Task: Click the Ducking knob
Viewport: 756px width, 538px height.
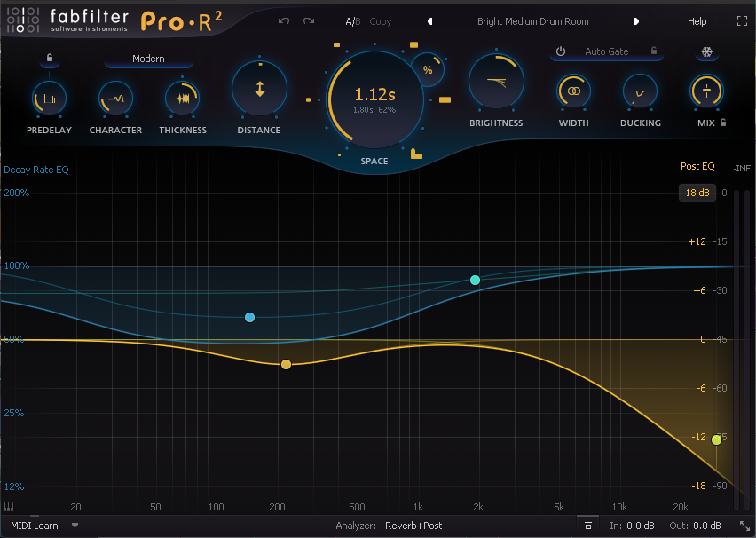Action: (x=640, y=91)
